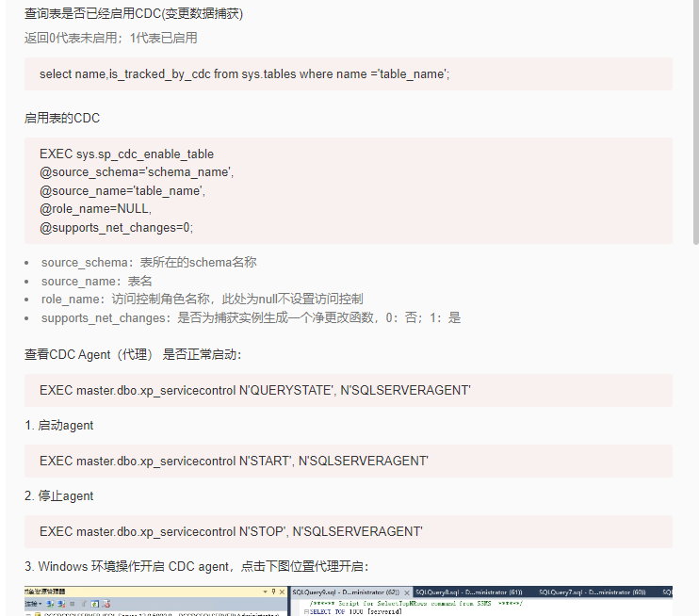The image size is (699, 616).
Task: Click the N'START' xp_servicecontrol code line
Action: point(234,461)
